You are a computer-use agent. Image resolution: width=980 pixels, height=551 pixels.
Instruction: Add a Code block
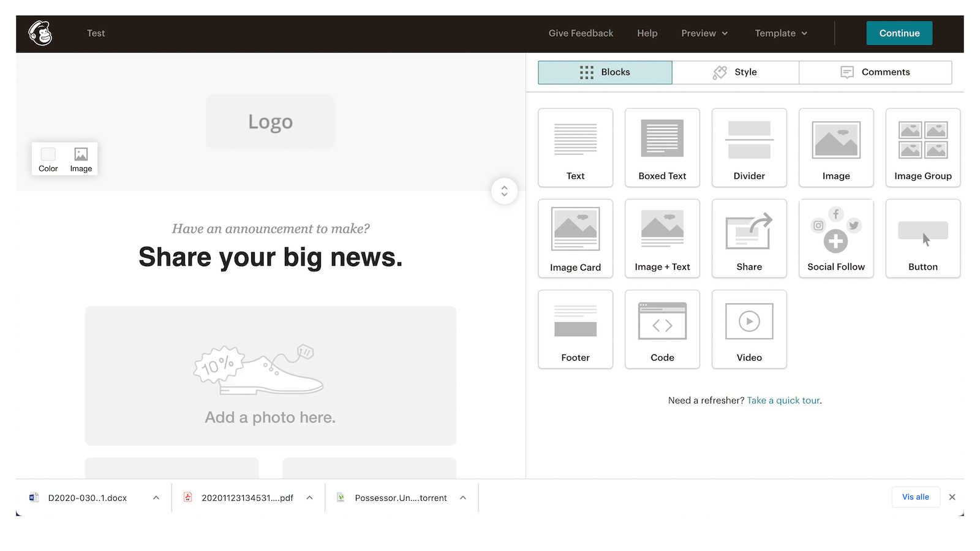[661, 329]
